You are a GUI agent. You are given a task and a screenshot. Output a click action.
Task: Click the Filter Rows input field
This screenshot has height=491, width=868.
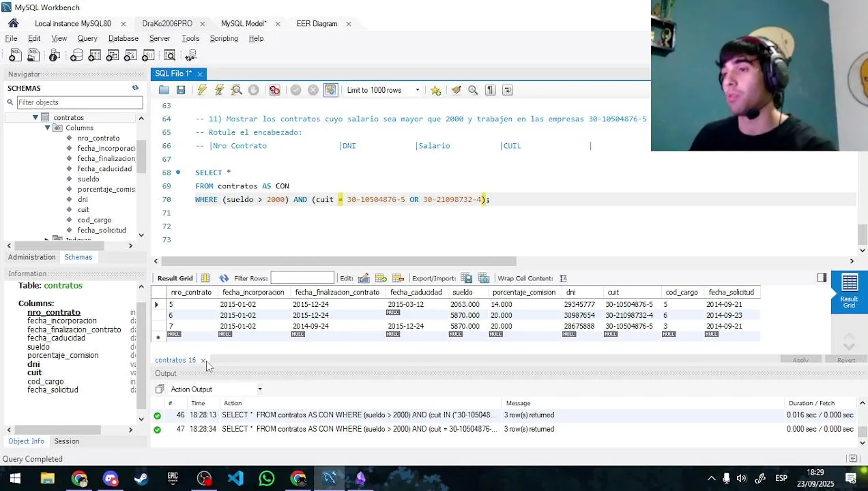[x=302, y=278]
